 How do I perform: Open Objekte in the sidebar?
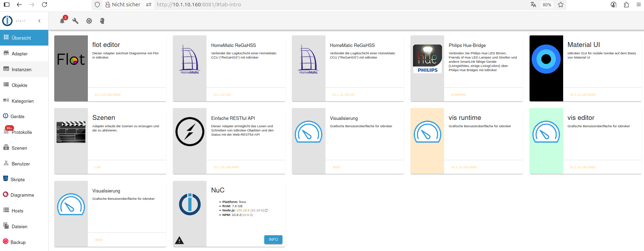[x=24, y=85]
